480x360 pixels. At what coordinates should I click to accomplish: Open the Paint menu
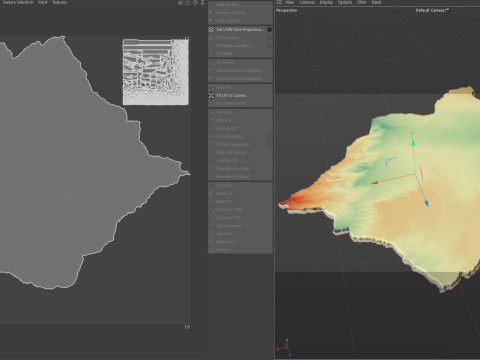[42, 2]
